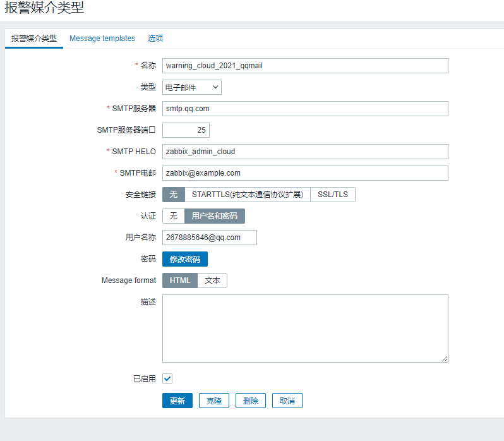
Task: Switch message format to 文本
Action: click(x=213, y=281)
